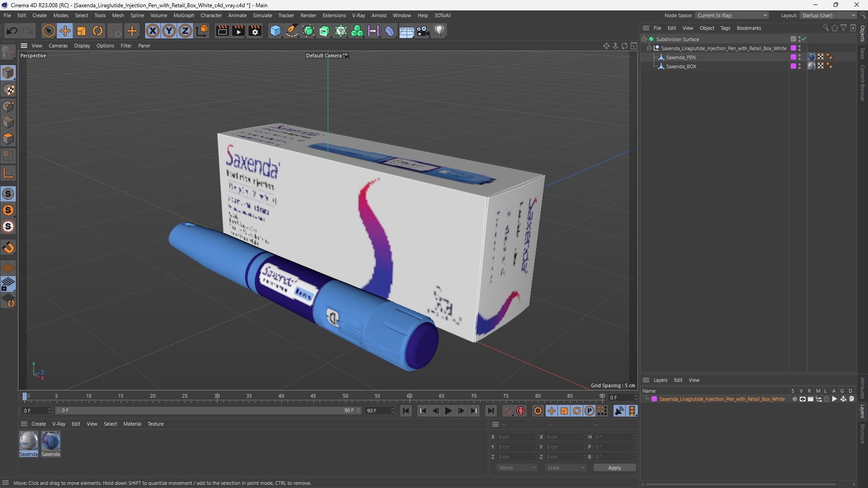Viewport: 868px width, 488px height.
Task: Switch to Model mode in left toolbar
Action: coord(8,73)
